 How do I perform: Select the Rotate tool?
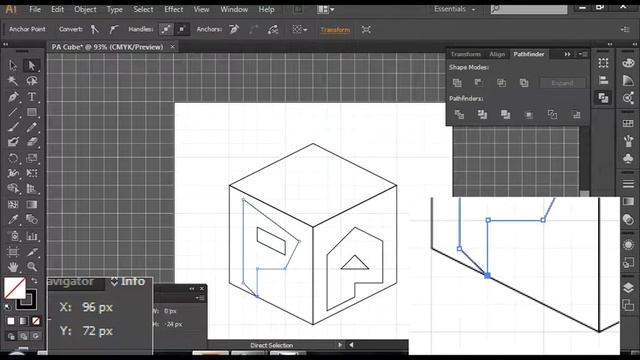point(13,158)
